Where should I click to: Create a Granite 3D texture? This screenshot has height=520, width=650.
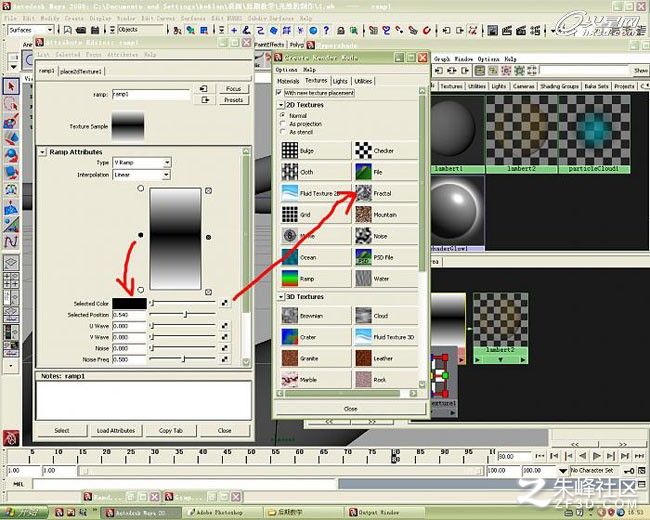315,358
